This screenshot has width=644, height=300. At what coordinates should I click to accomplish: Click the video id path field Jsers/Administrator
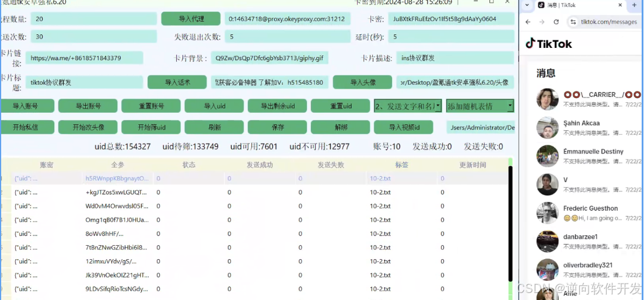(481, 127)
